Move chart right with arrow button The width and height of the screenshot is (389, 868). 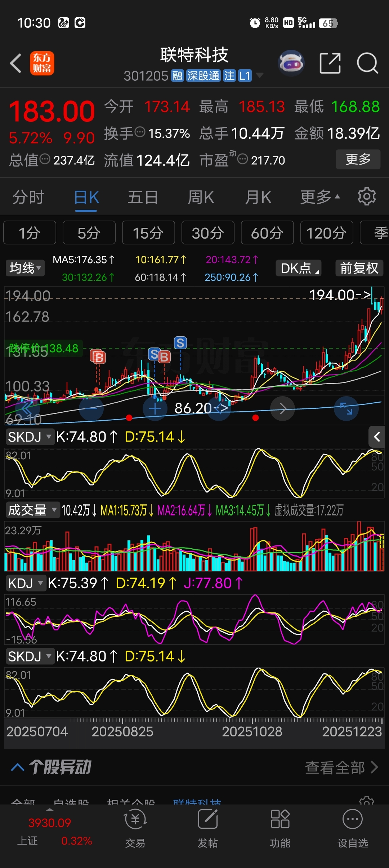pyautogui.click(x=283, y=408)
